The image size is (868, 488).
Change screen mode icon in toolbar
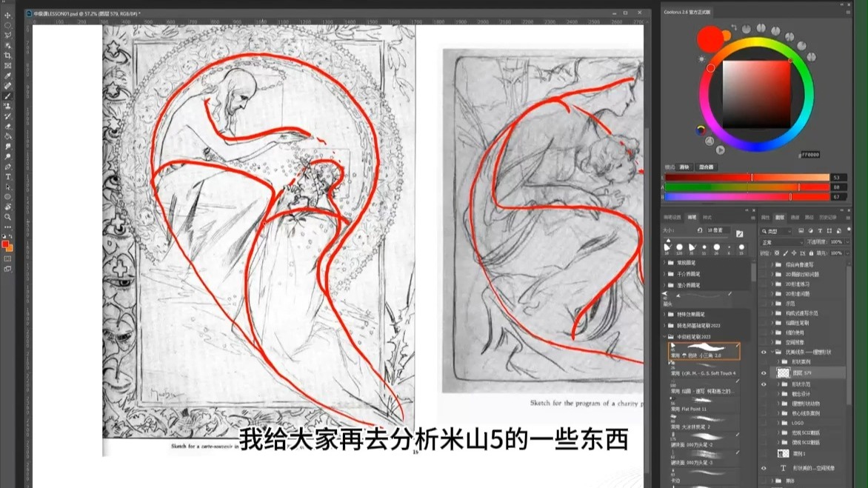point(7,269)
